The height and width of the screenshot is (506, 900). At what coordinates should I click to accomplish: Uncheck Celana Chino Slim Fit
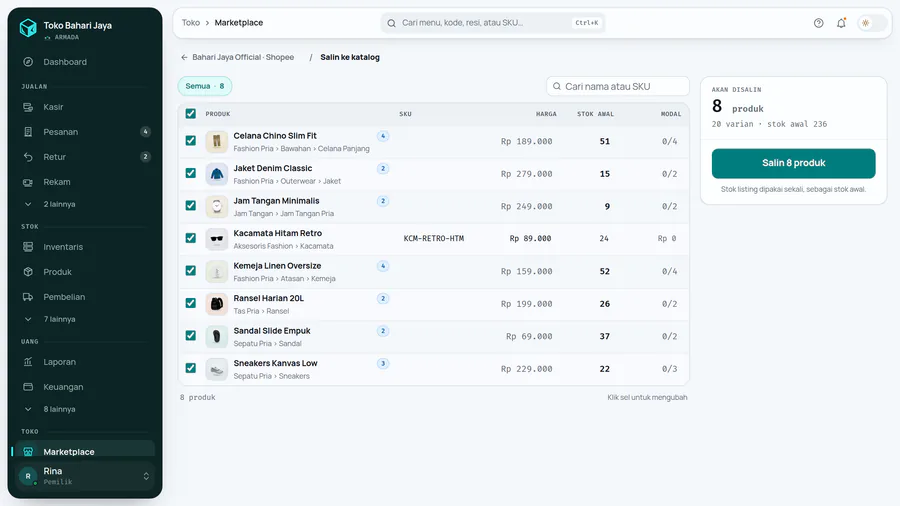[191, 141]
